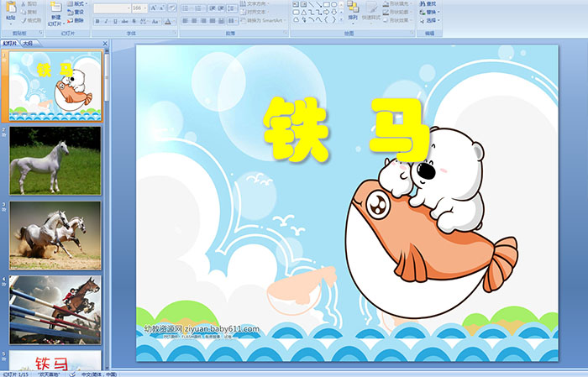Screen dimensions: 588x377
Task: Increase font size with grow-font icon
Action: point(154,8)
